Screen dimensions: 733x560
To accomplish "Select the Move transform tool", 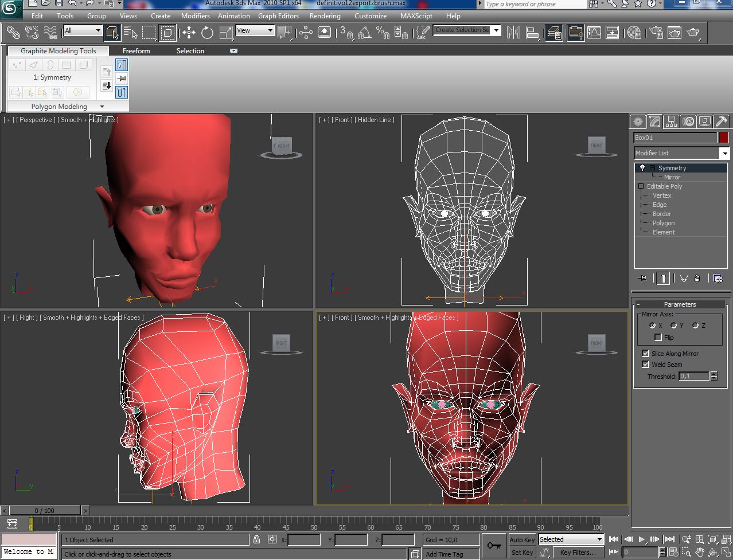I will [x=189, y=33].
